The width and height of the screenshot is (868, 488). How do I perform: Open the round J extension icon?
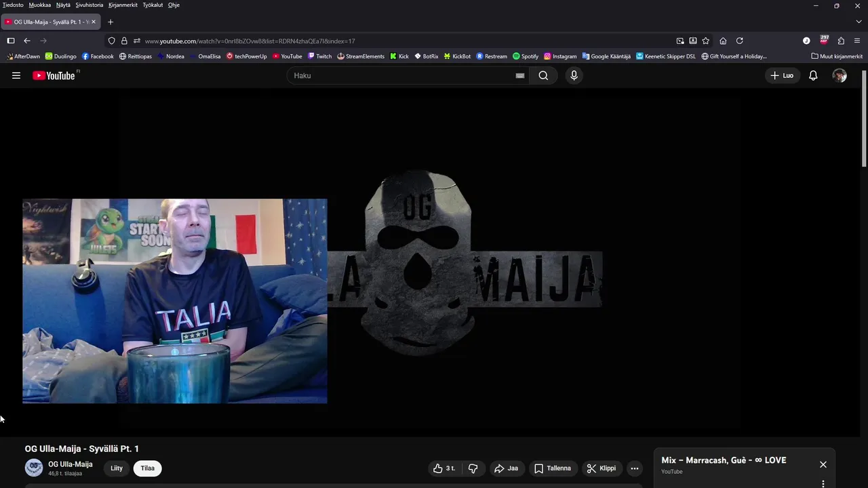coord(806,41)
